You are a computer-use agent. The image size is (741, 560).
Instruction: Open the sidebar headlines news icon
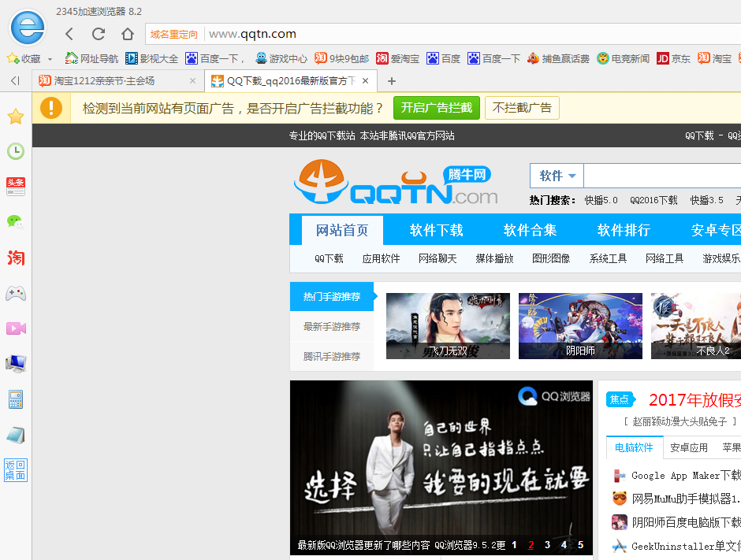(x=16, y=186)
